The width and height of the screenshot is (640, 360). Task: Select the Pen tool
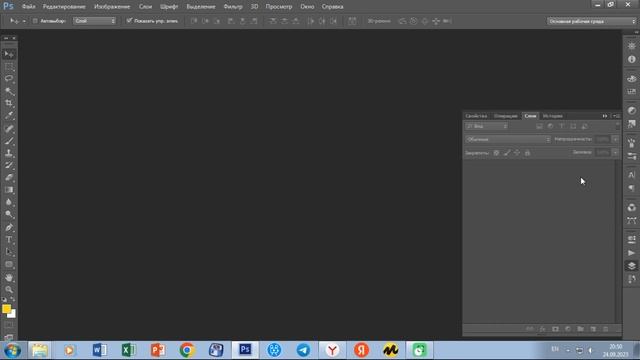pos(9,227)
